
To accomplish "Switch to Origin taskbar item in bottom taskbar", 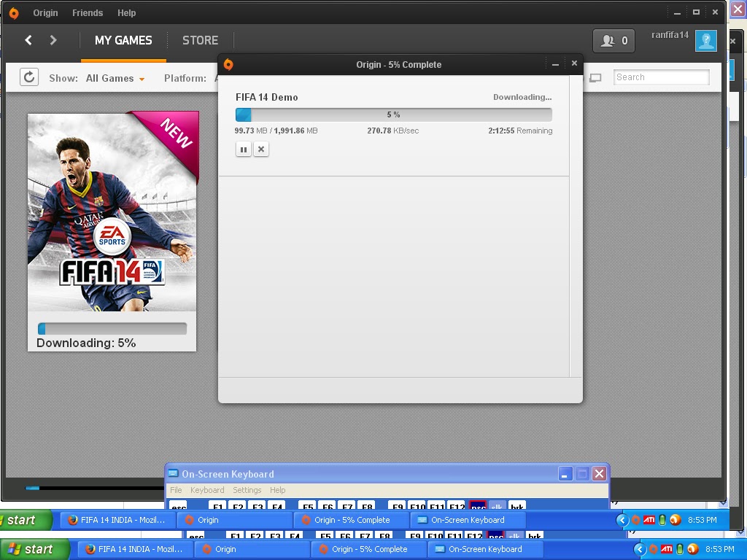I will [x=252, y=549].
